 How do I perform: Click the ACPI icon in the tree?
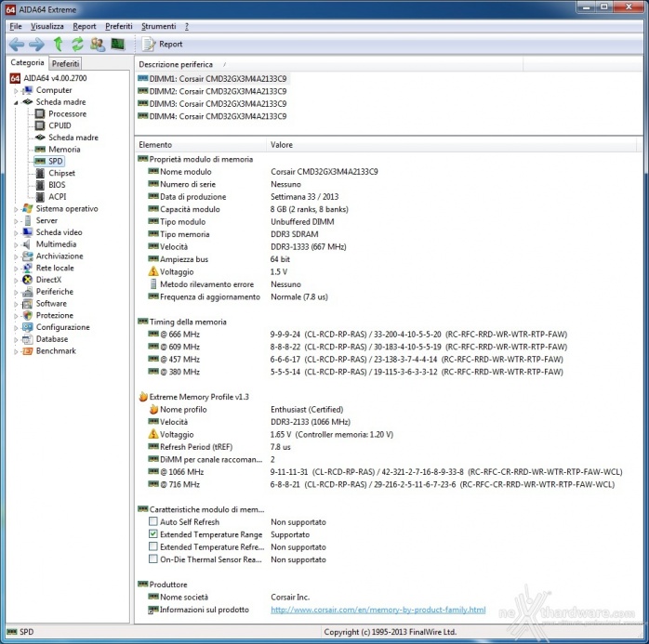pos(40,197)
